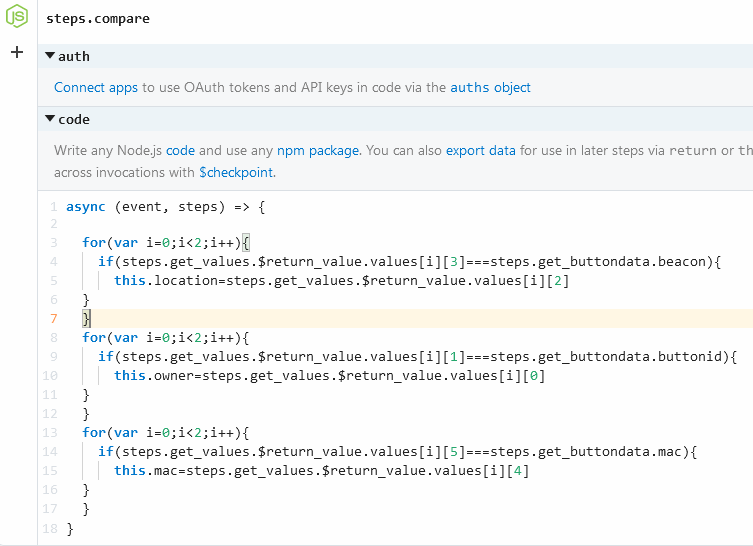Screen dimensions: 753x546
Task: Click the auth section header label
Action: [x=74, y=56]
